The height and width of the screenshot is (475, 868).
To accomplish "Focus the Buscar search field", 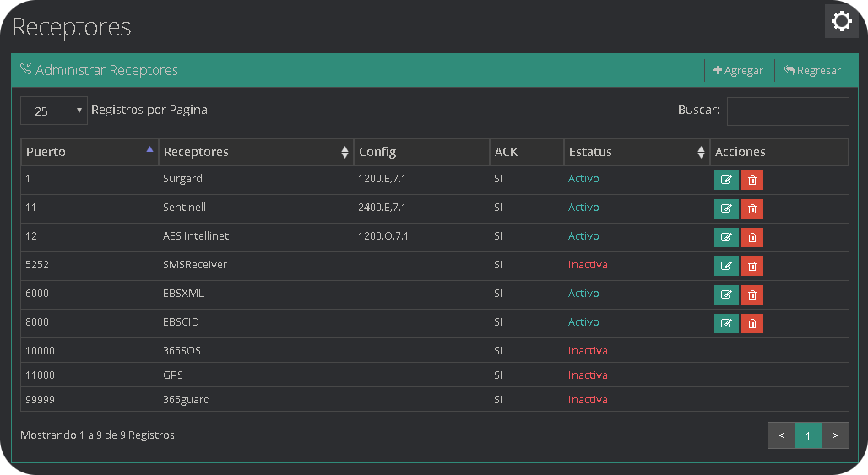I will coord(787,111).
